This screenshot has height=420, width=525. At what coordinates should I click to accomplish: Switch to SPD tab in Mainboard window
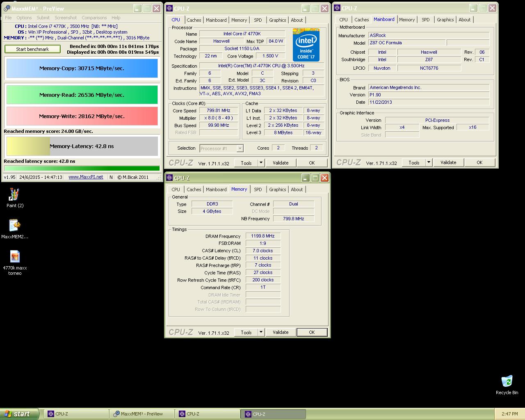click(x=426, y=20)
